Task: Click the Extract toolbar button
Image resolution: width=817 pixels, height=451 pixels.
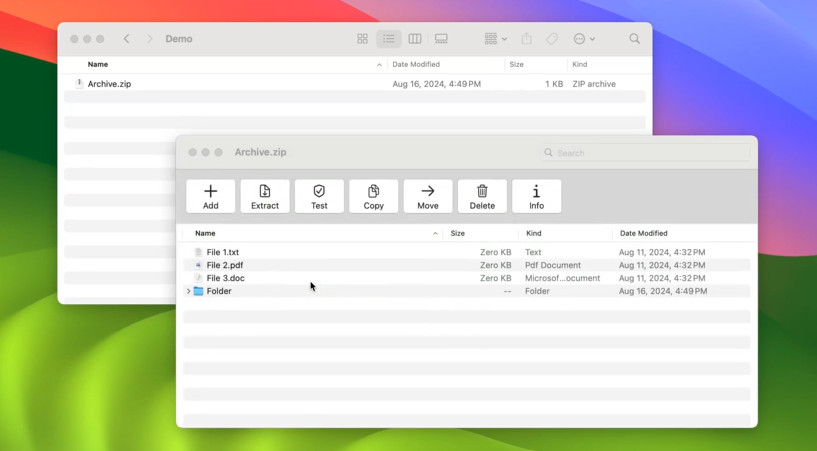Action: 265,196
